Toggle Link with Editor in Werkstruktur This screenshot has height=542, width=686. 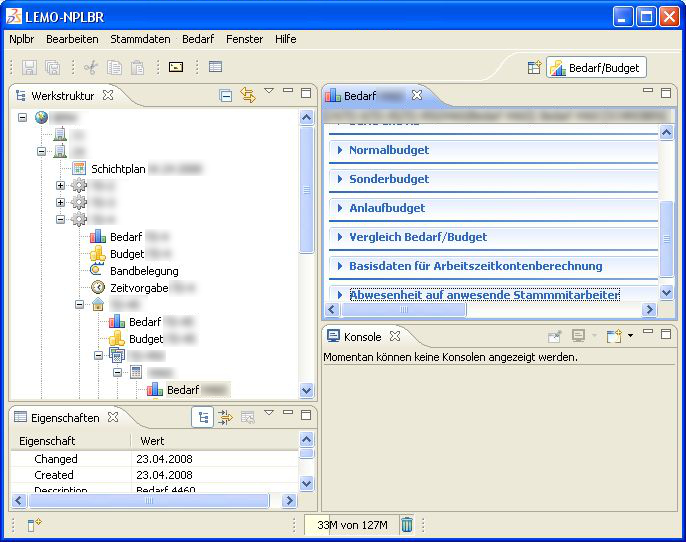point(248,95)
